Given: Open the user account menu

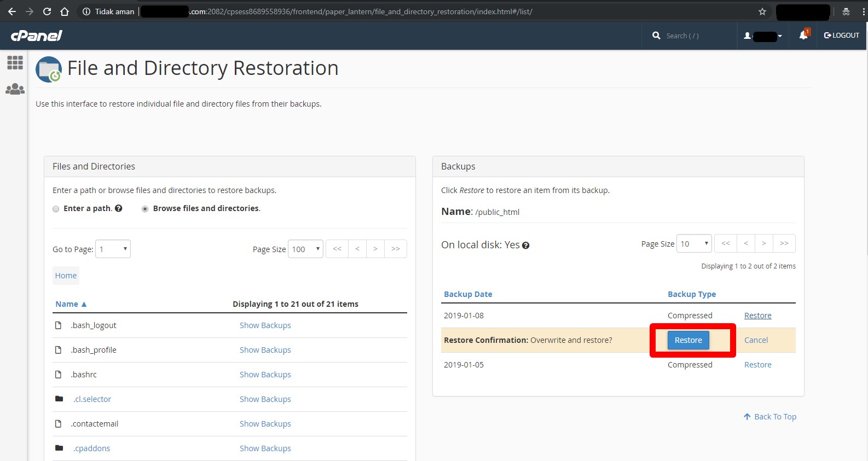Looking at the screenshot, I should click(763, 36).
